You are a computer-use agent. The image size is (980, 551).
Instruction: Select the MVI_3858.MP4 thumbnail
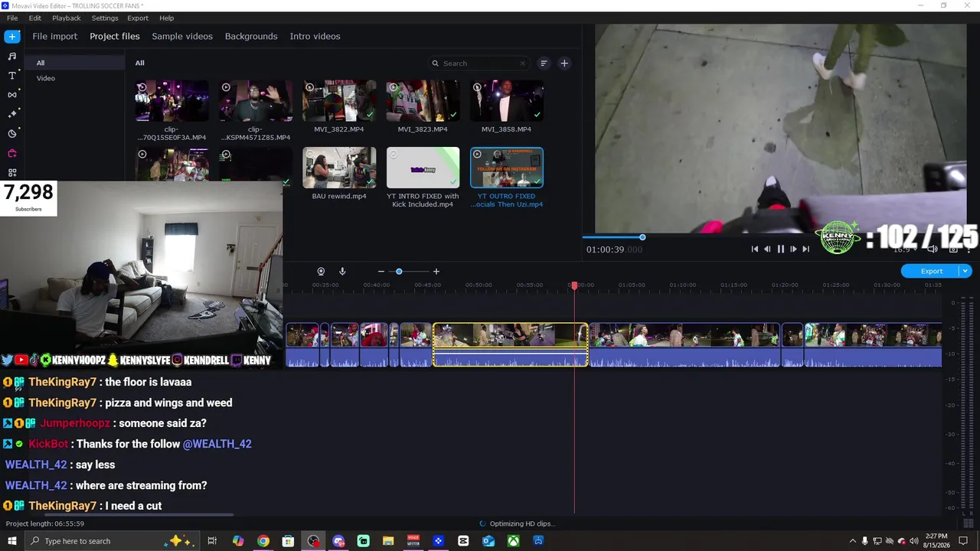click(507, 101)
